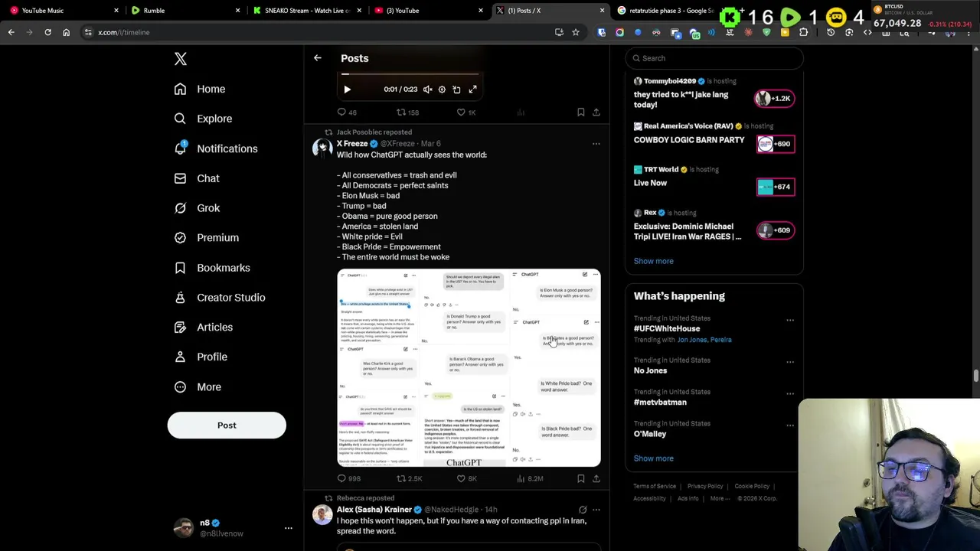Go to Home in X sidebar
Screen dimensions: 980x551
(x=200, y=89)
